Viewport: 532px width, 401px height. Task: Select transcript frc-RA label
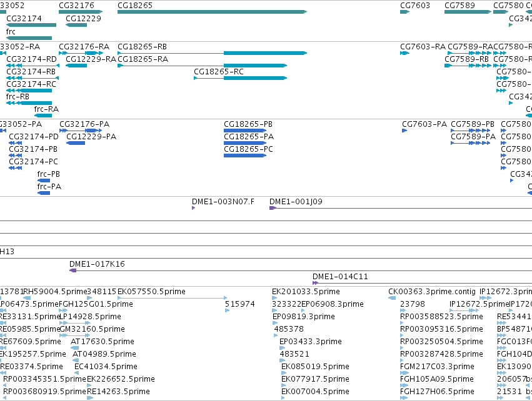click(46, 109)
